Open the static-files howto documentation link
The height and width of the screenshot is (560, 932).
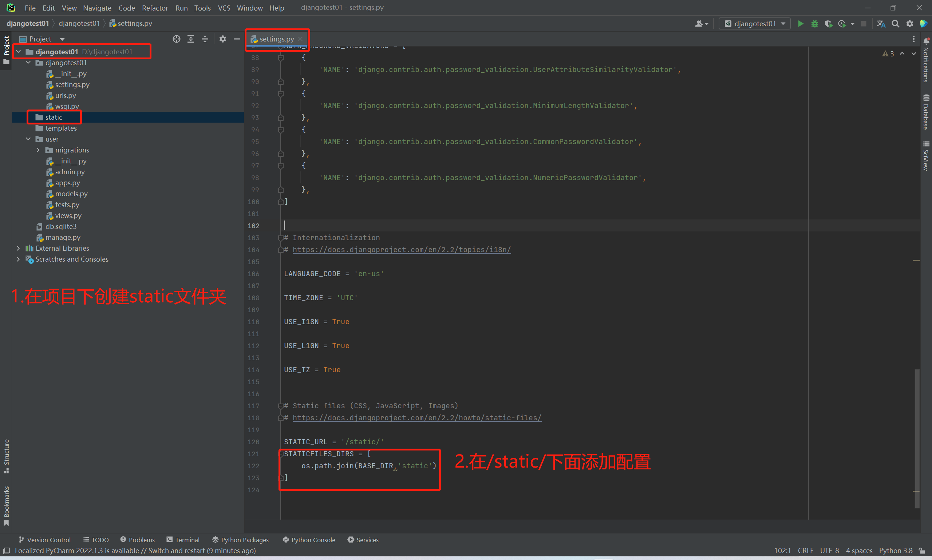[417, 418]
